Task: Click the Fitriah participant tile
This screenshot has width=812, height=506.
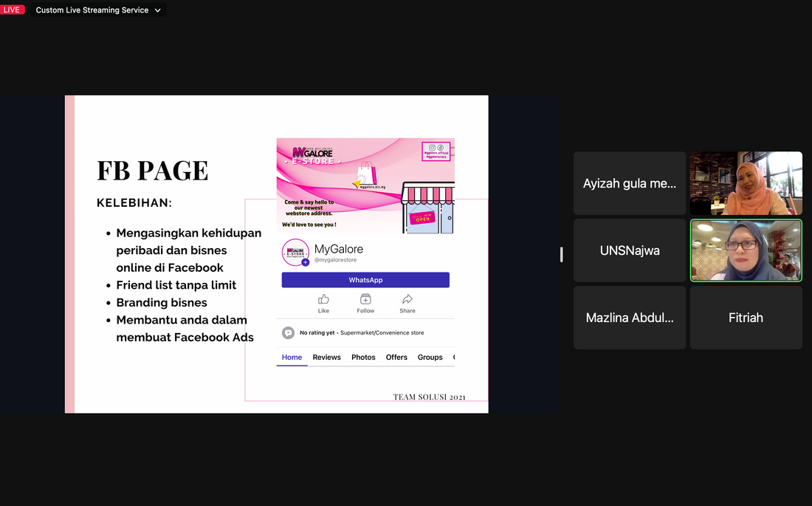Action: pyautogui.click(x=746, y=318)
